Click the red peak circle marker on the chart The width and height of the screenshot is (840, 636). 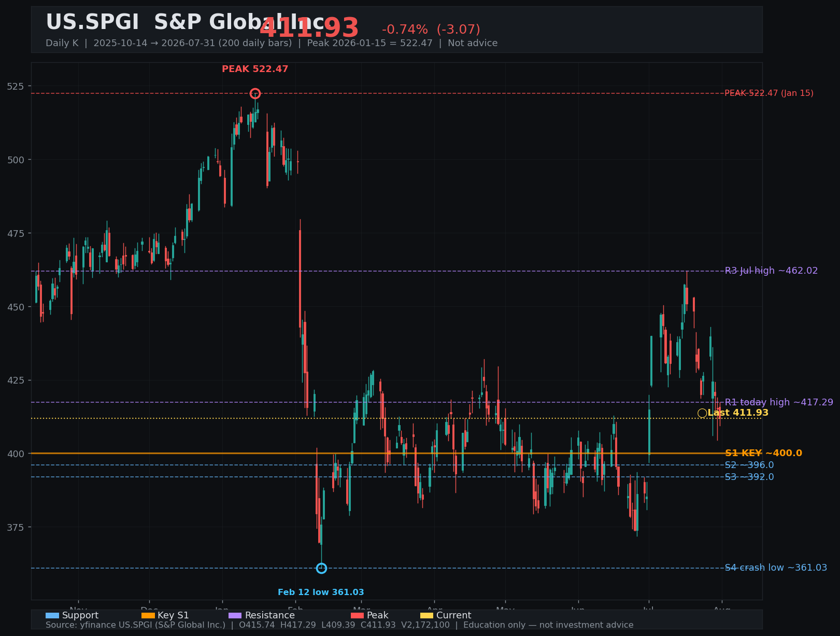(255, 93)
